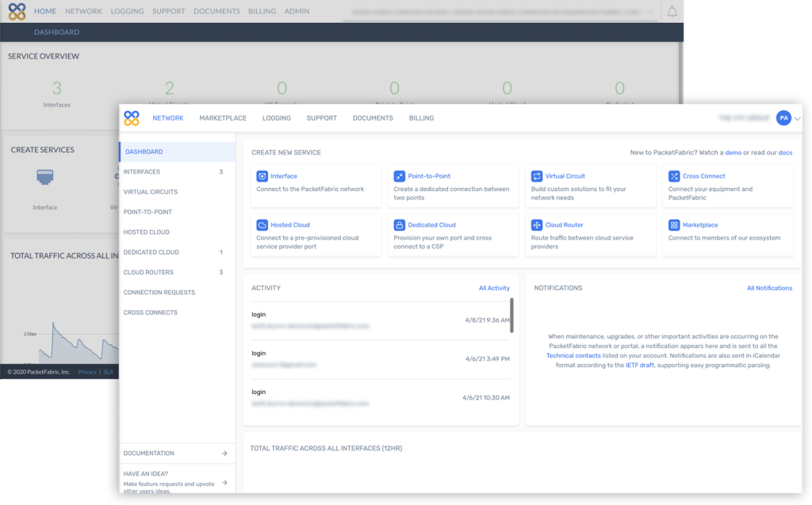812x505 pixels.
Task: Select DEDICATED CLOUD in the left sidebar
Action: [x=177, y=252]
